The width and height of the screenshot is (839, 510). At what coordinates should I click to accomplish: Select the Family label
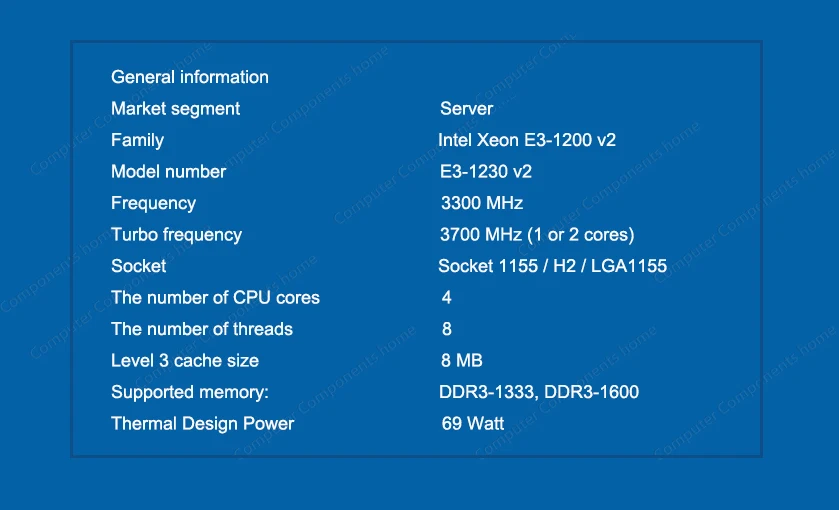(x=137, y=140)
